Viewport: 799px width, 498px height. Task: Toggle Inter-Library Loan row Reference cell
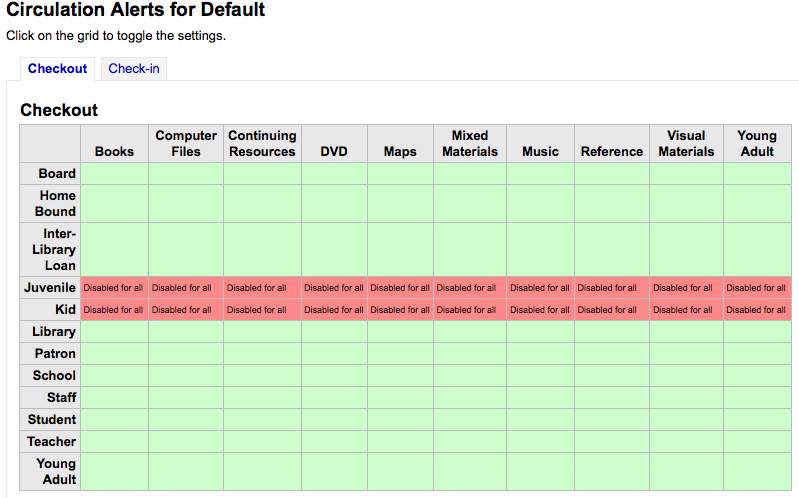611,249
